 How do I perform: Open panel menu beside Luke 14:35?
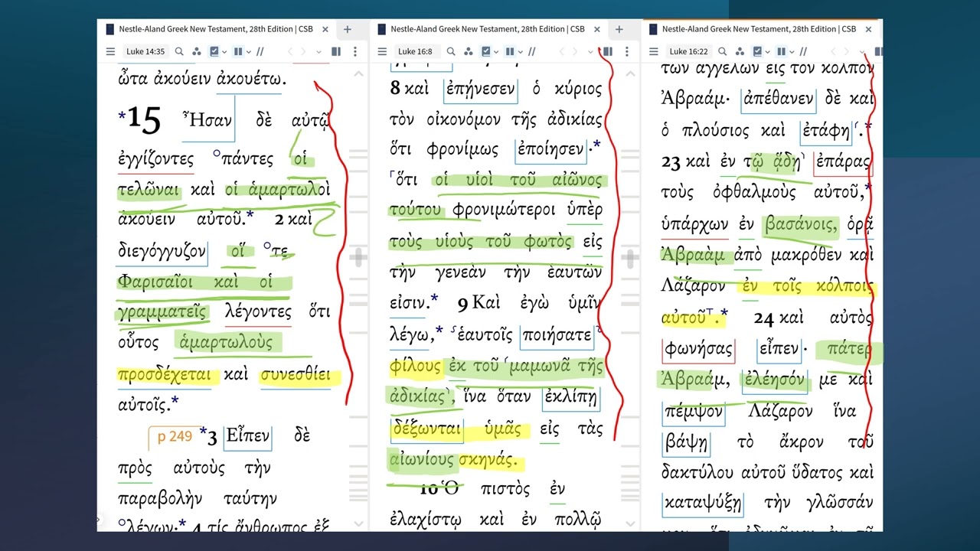click(110, 51)
